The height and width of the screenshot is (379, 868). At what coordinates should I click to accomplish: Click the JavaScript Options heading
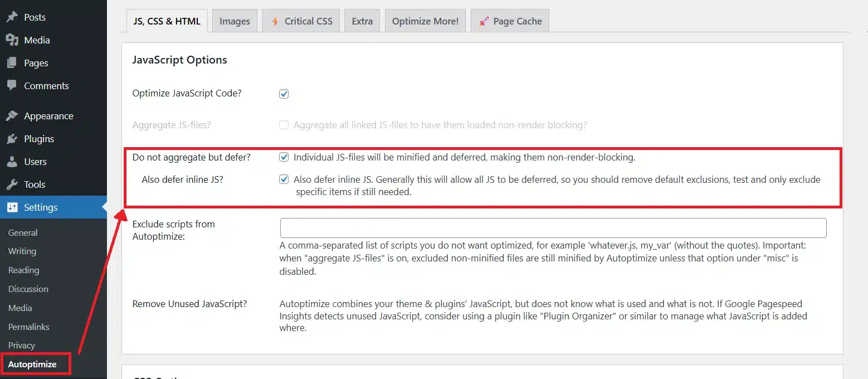[179, 60]
